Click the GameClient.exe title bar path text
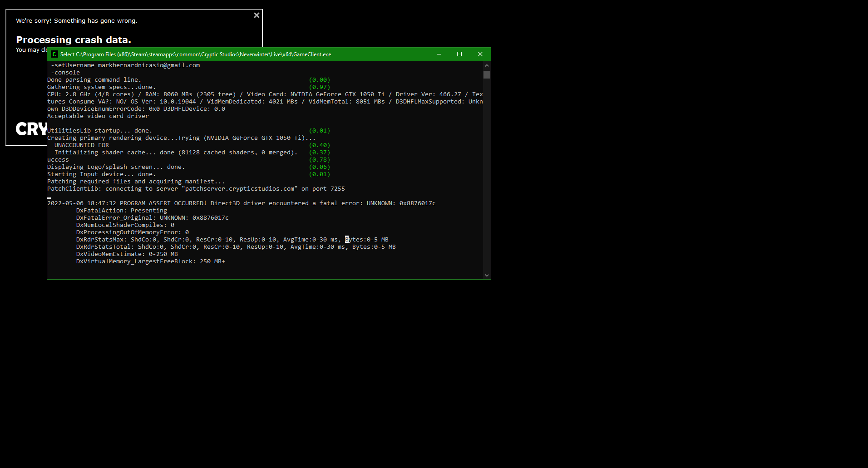 point(196,54)
